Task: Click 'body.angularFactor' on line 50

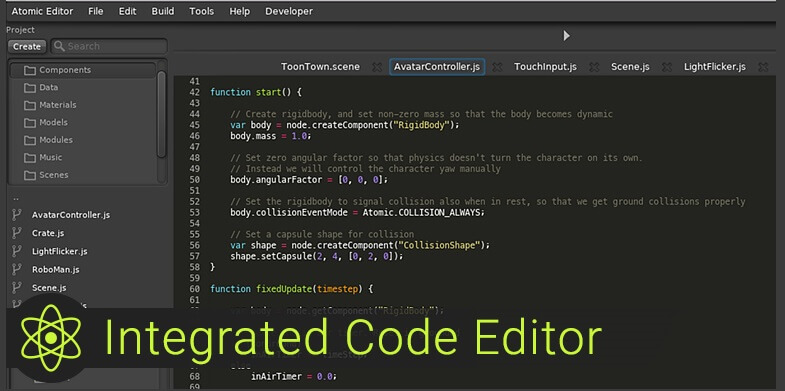Action: 276,179
